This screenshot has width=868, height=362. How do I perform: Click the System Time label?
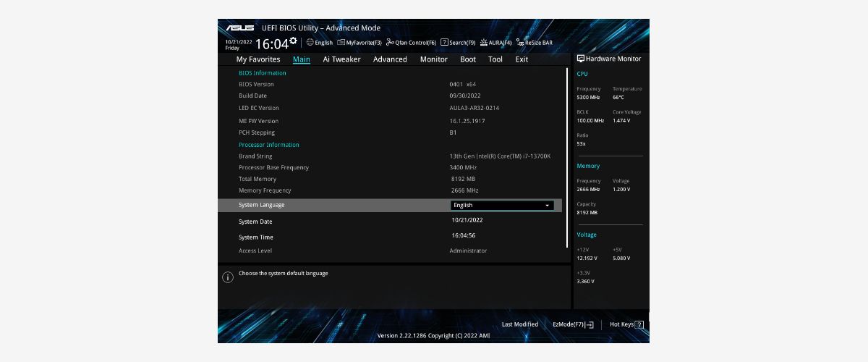click(256, 237)
